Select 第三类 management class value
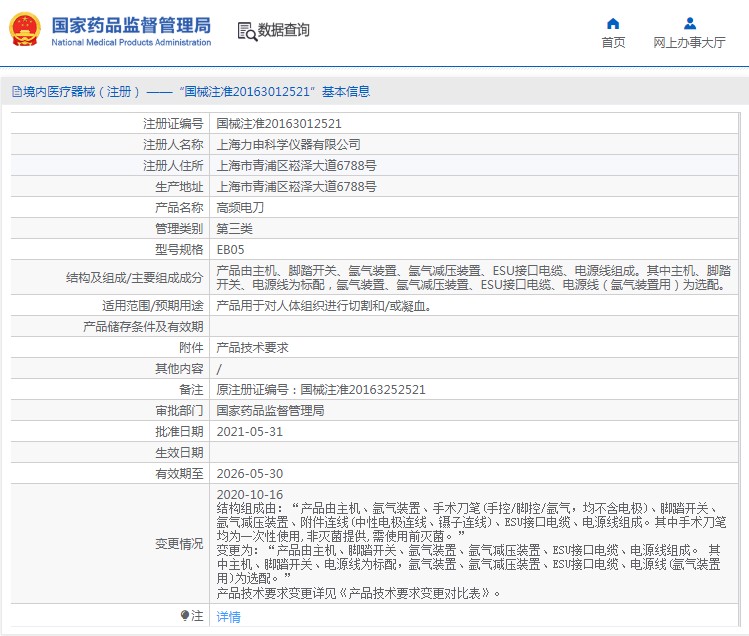 (235, 229)
